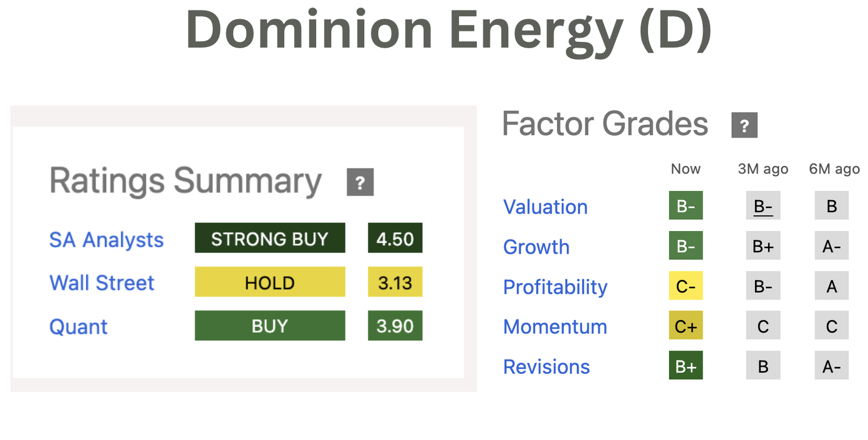Click the yellow Wall Street 3.13 score box
The image size is (868, 440).
pos(395,282)
